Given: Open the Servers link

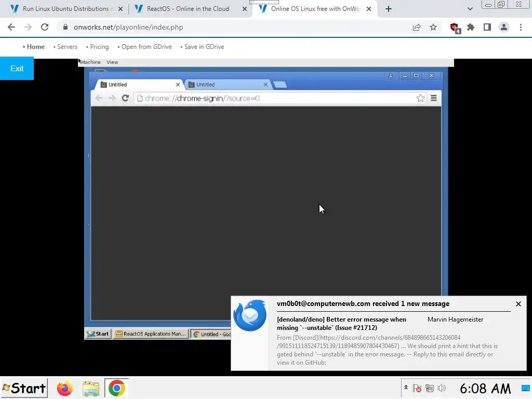Looking at the screenshot, I should pos(67,47).
